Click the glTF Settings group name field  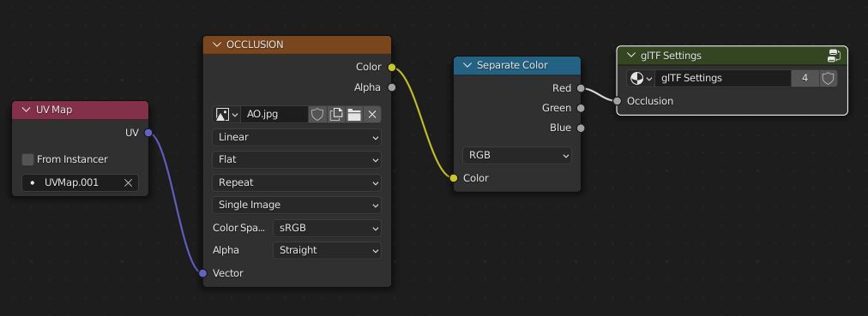tap(723, 79)
